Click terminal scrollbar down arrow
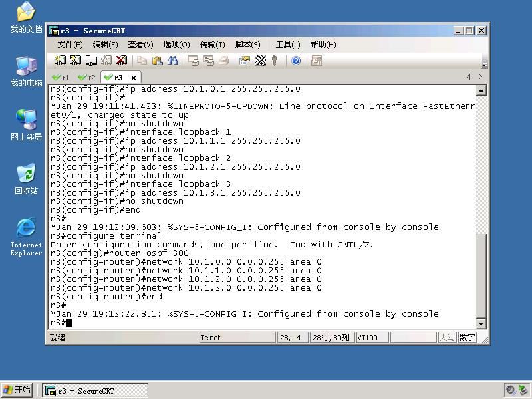The height and width of the screenshot is (399, 532). (481, 324)
